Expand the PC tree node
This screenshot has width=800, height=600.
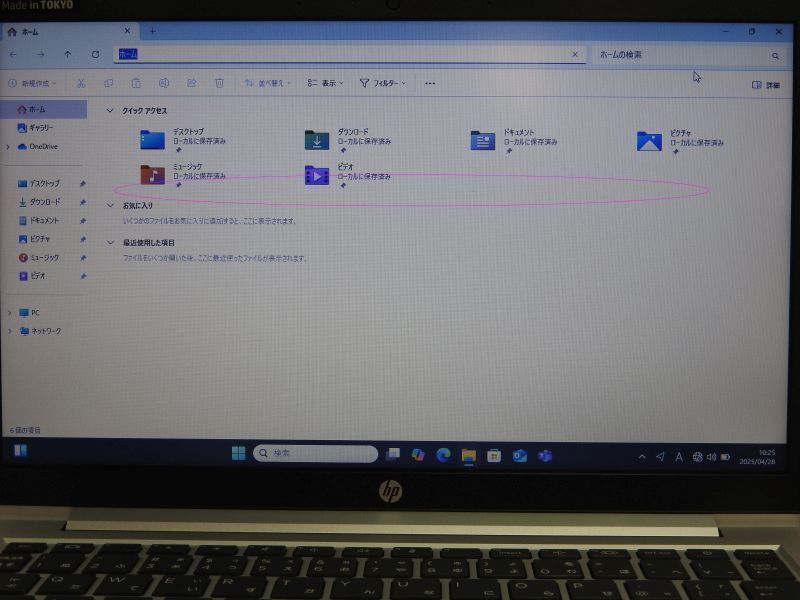point(9,313)
